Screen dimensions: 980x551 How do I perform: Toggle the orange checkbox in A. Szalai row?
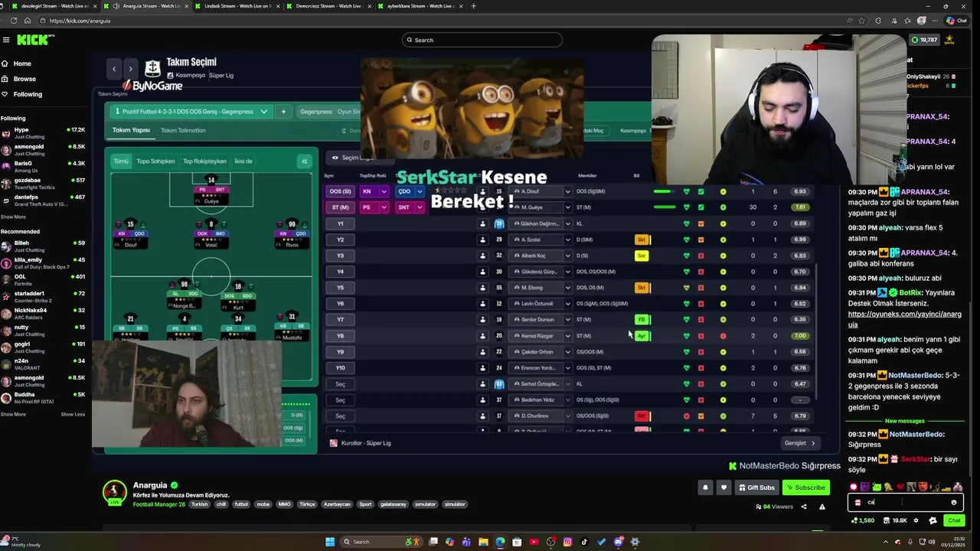(701, 240)
